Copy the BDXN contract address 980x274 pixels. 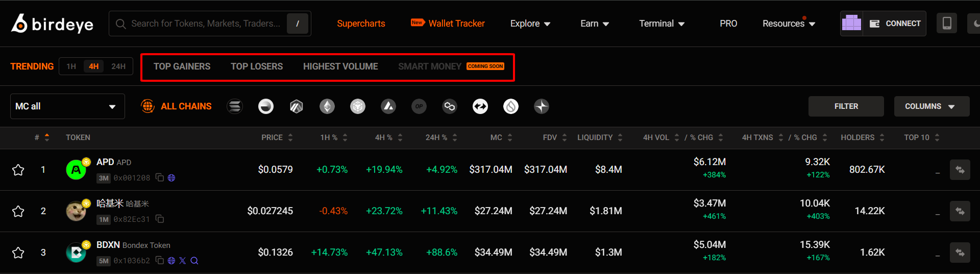160,260
